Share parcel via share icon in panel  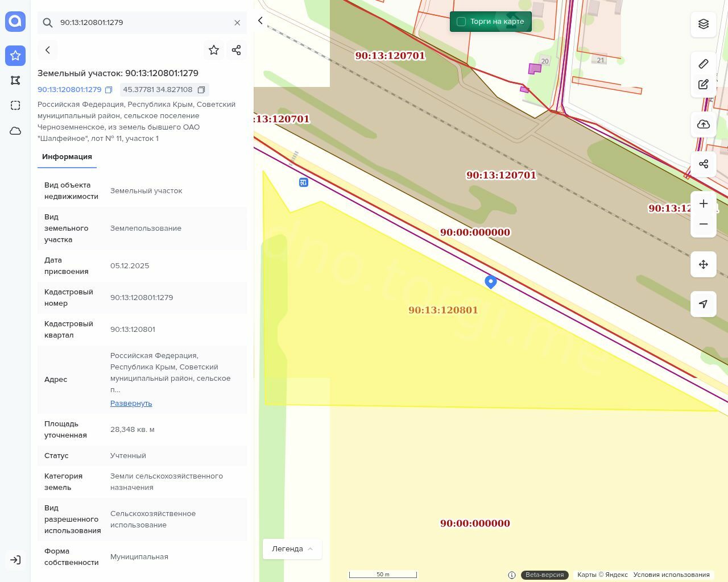[x=237, y=50]
